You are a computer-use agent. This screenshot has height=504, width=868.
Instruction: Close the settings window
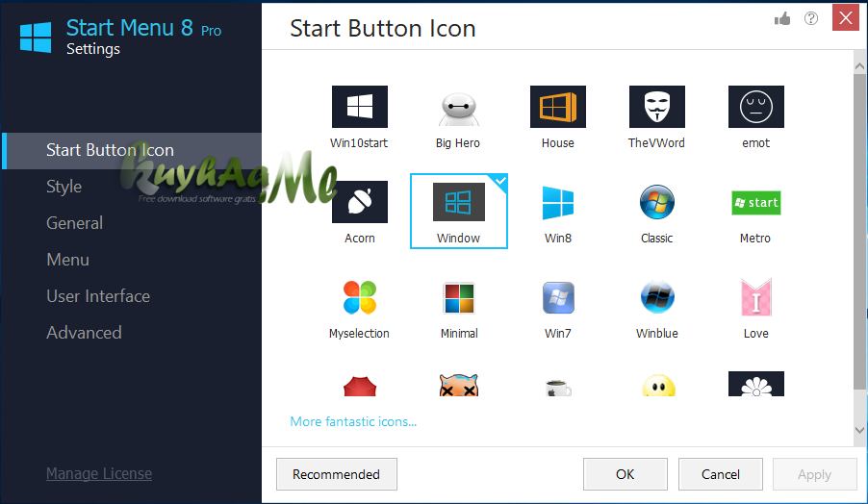[845, 17]
